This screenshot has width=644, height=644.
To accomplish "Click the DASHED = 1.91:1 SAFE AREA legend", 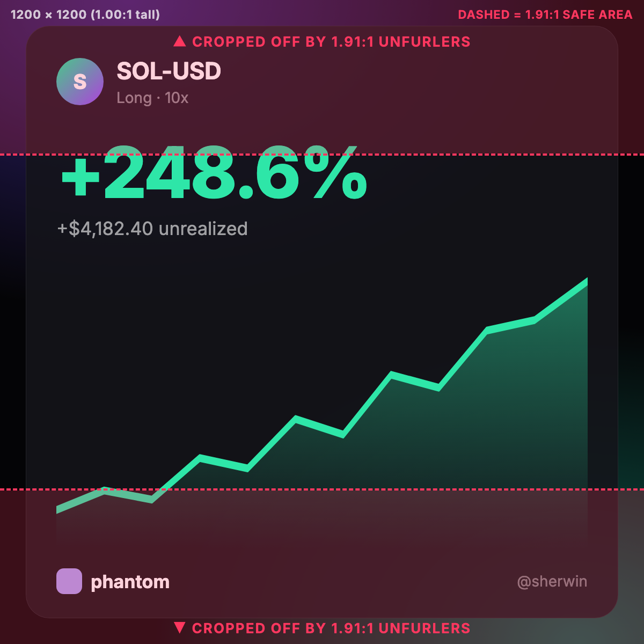I will click(x=545, y=14).
